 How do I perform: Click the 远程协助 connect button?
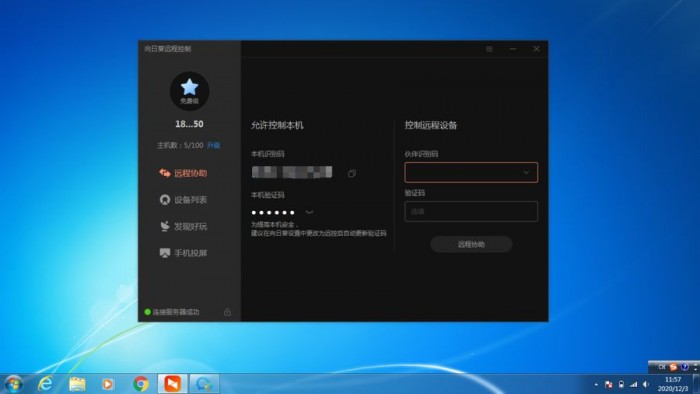click(x=471, y=244)
